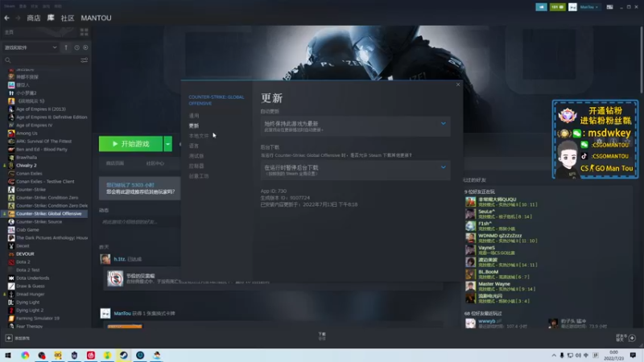Viewport: 644px width, 362px height.
Task: Click the Windows Start button
Action: click(8, 355)
